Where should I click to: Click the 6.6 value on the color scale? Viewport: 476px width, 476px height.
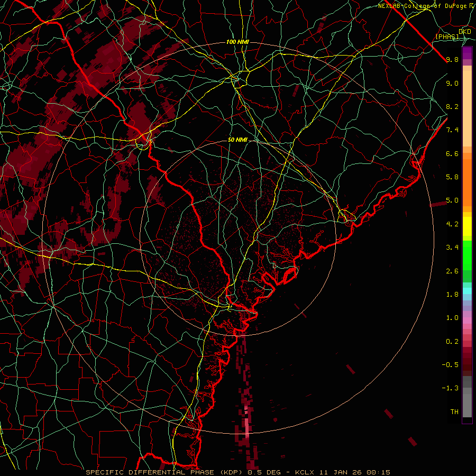[x=452, y=153]
